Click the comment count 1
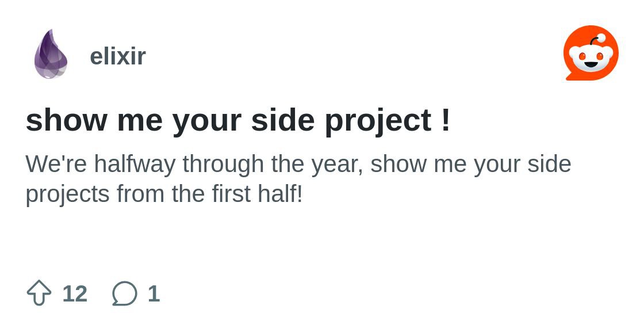 pos(154,293)
